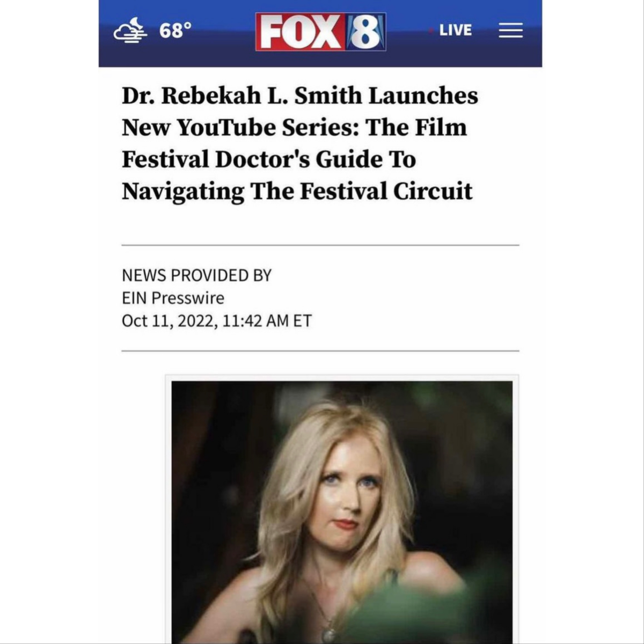Click the red live indicator dot
The image size is (644, 644).
coord(431,31)
